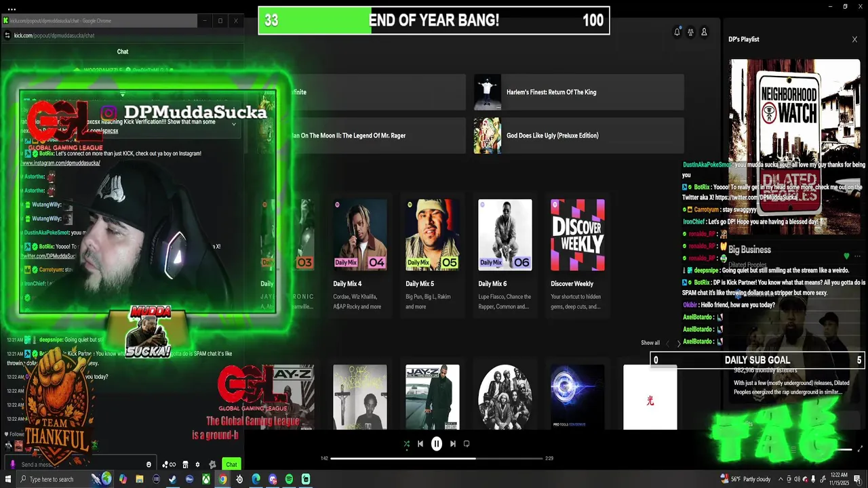Save Big Business to liked songs

(x=846, y=256)
